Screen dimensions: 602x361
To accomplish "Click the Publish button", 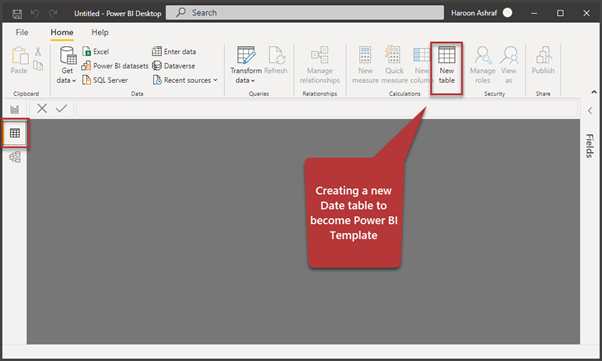I will tap(543, 60).
